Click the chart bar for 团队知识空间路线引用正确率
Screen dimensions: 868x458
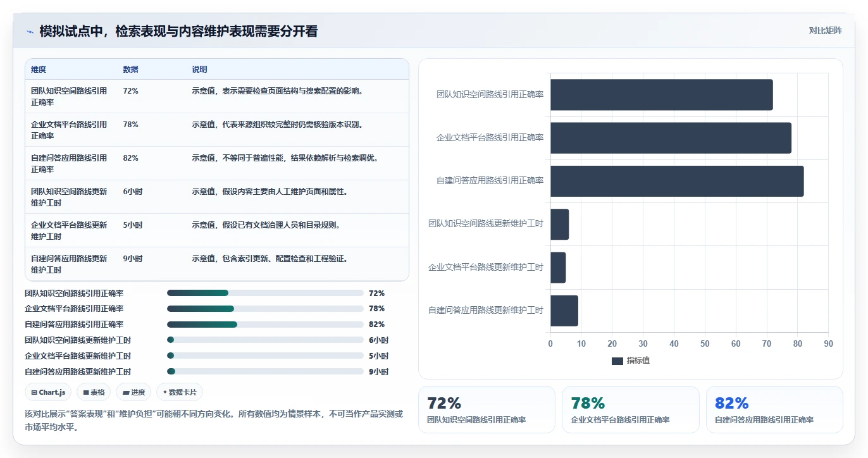coord(661,95)
